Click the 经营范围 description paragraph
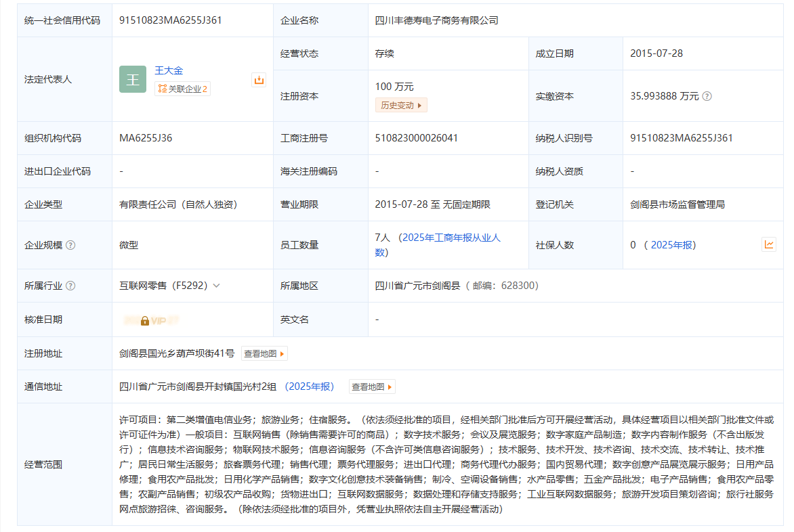The height and width of the screenshot is (532, 794). coord(446,464)
